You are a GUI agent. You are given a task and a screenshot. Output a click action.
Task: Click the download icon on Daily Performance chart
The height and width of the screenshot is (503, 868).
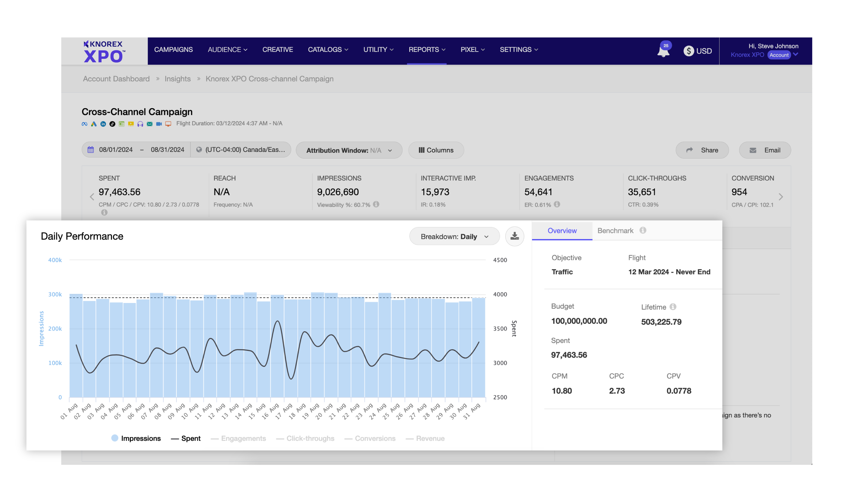coord(515,236)
